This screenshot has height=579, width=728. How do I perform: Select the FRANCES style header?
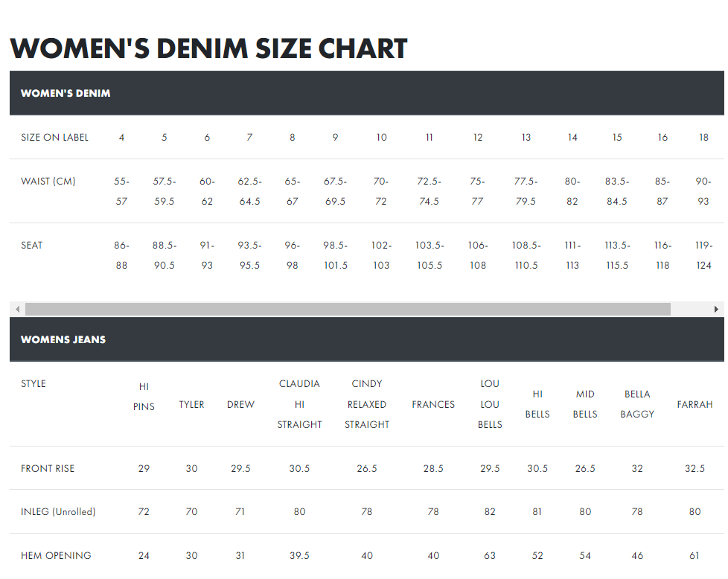point(433,404)
